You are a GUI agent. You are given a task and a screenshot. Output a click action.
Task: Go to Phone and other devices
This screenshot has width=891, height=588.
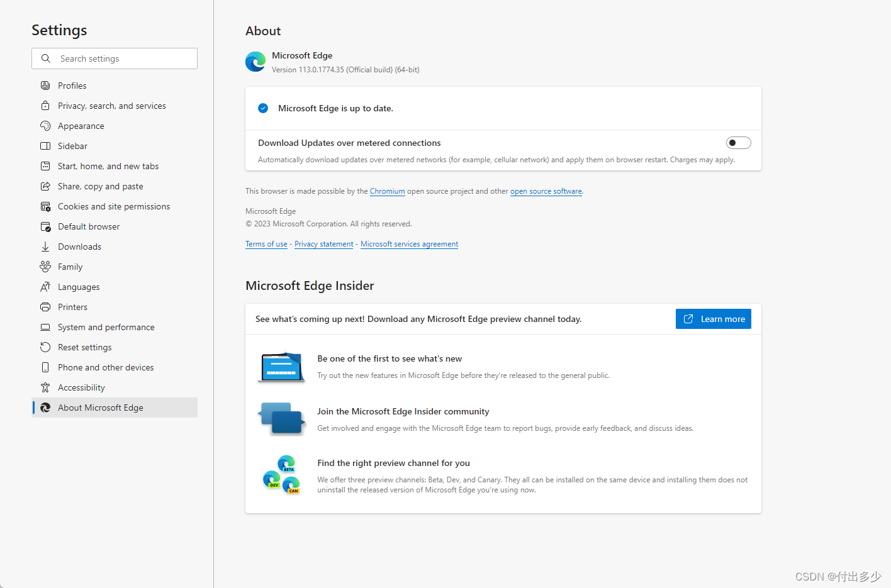tap(115, 367)
